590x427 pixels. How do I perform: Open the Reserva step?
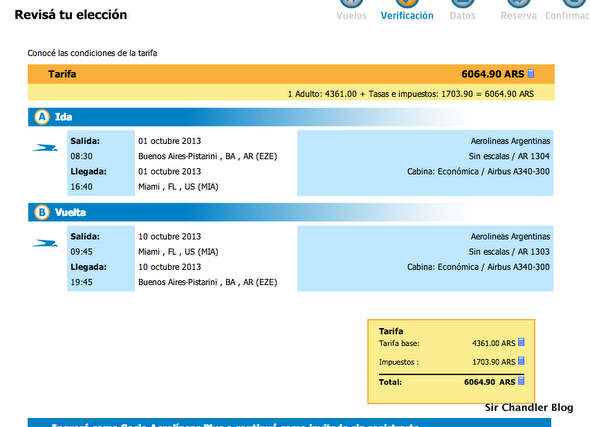(519, 15)
